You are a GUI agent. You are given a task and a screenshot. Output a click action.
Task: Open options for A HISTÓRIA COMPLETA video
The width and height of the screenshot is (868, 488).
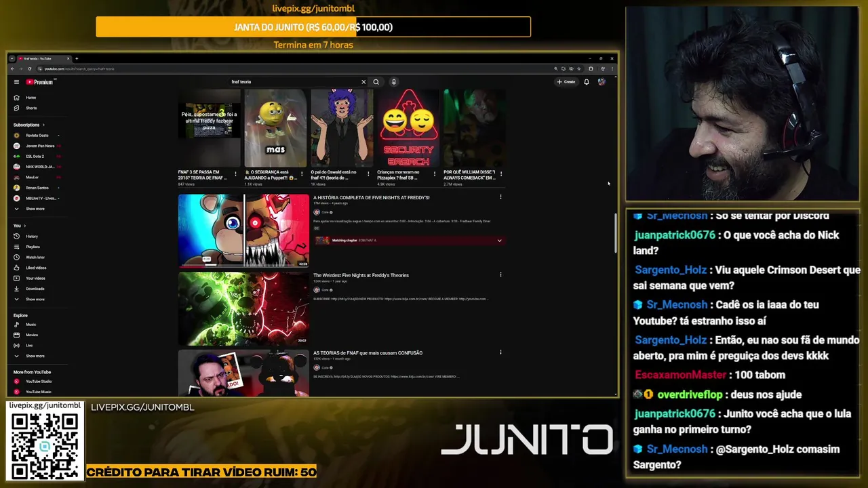(x=500, y=197)
